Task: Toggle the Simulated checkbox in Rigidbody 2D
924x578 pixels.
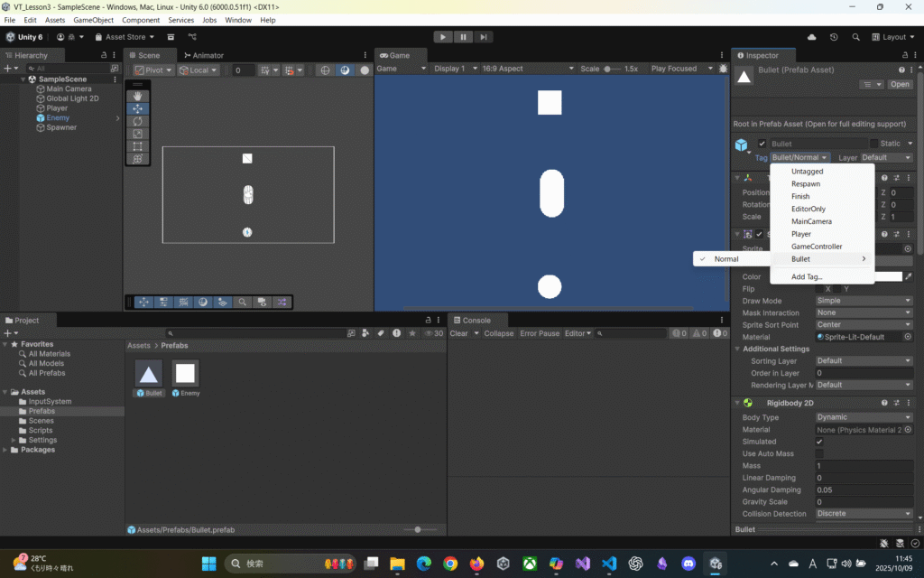Action: [x=819, y=442]
